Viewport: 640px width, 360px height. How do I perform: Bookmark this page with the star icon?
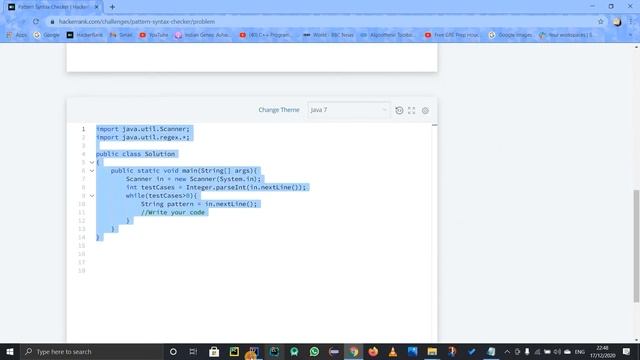(600, 22)
